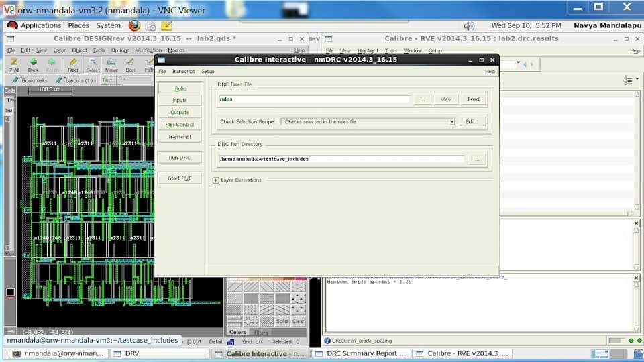Open the note editor icon in top panel
Viewport: 644px width, 362px height.
click(x=166, y=26)
